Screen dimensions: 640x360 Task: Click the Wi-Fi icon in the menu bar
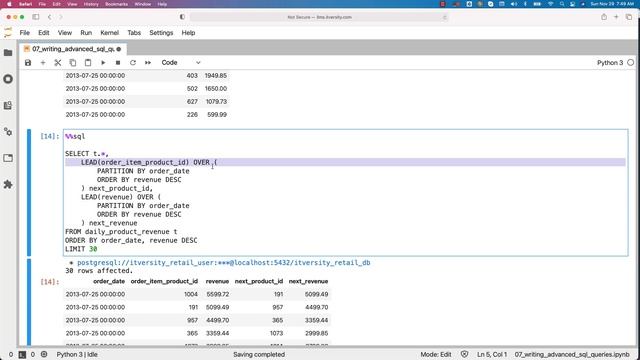550,4
